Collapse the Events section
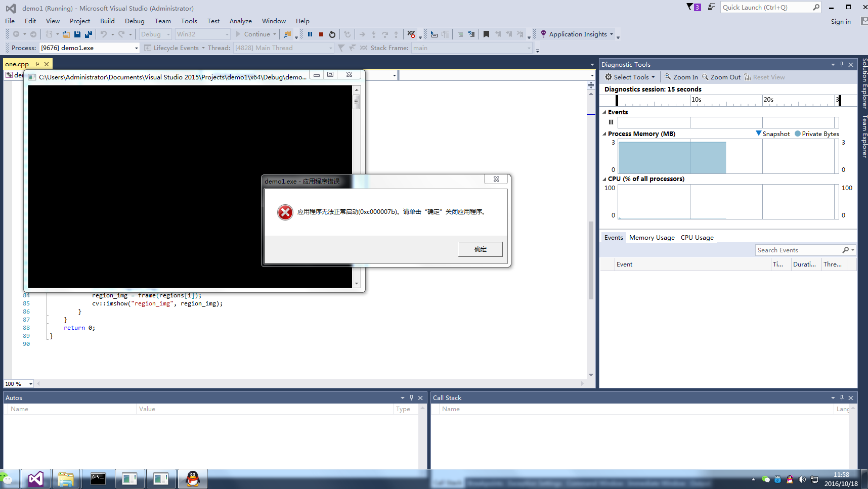This screenshot has height=489, width=868. click(604, 112)
